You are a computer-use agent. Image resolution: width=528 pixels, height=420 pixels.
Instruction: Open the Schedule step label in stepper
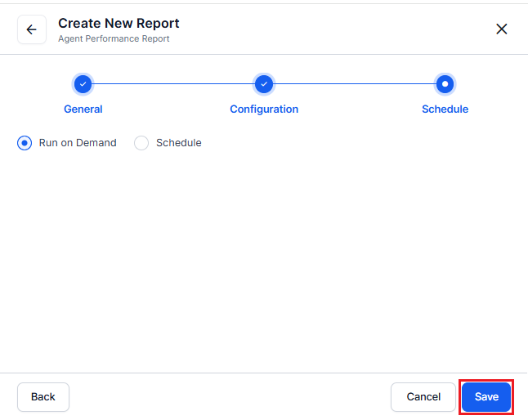445,109
